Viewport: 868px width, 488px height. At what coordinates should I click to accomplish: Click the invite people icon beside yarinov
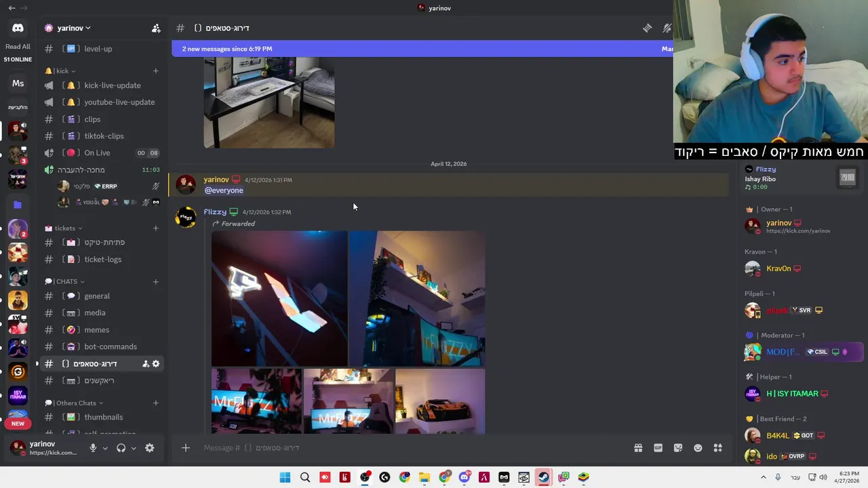tap(156, 28)
